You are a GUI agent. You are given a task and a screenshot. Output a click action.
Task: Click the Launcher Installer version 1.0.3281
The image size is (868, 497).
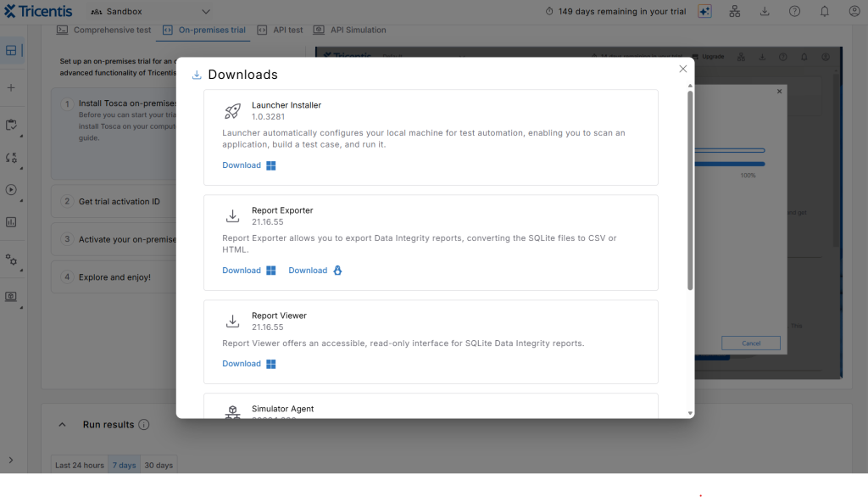268,117
